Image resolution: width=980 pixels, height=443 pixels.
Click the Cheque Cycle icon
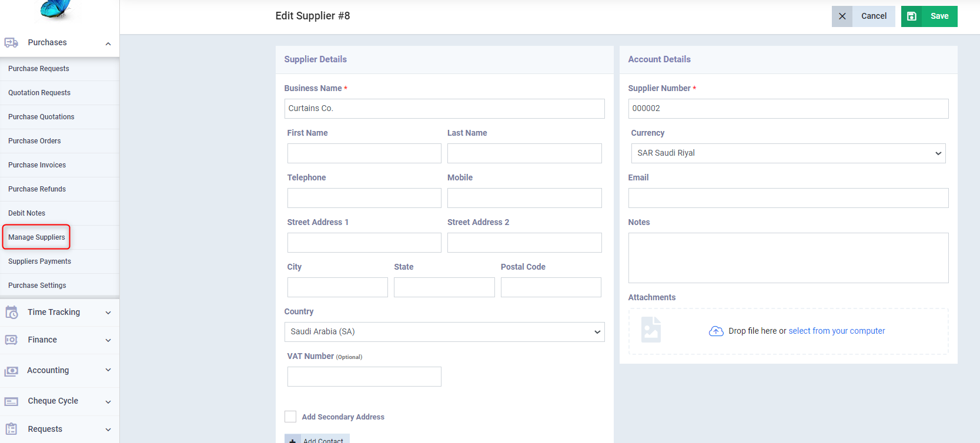[x=11, y=401]
